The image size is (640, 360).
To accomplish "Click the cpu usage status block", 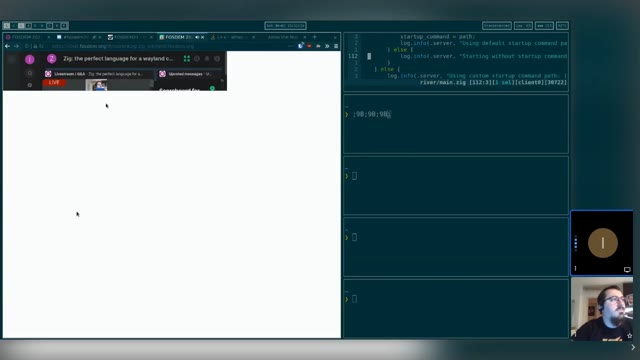I will [523, 26].
